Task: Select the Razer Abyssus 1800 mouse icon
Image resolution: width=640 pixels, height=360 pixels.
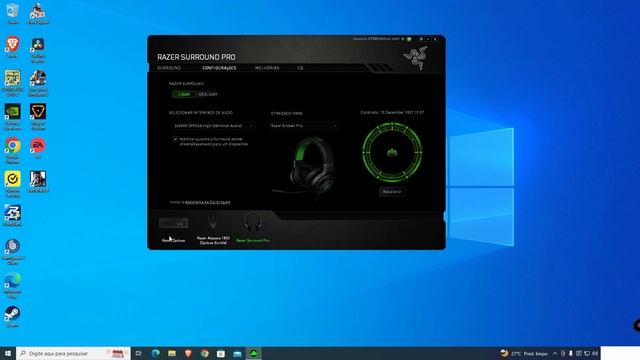Action: [213, 223]
